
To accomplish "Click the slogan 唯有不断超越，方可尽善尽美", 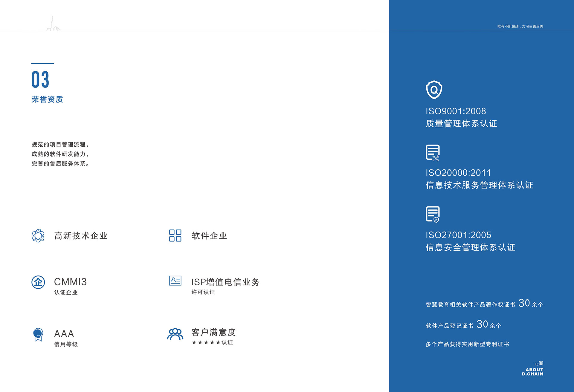I will pyautogui.click(x=520, y=26).
